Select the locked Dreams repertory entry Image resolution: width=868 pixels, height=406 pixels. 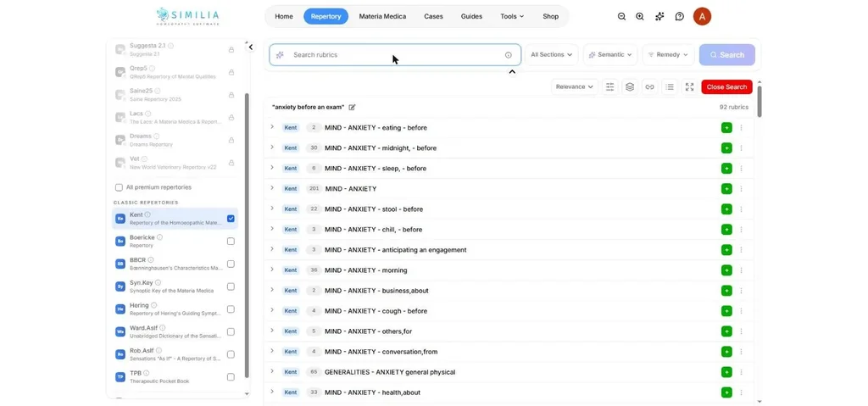(175, 140)
